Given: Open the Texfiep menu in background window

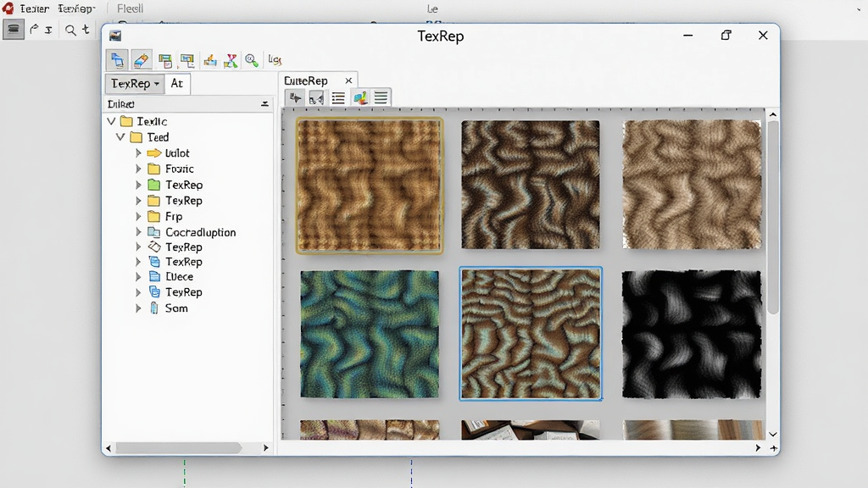Looking at the screenshot, I should coord(76,8).
